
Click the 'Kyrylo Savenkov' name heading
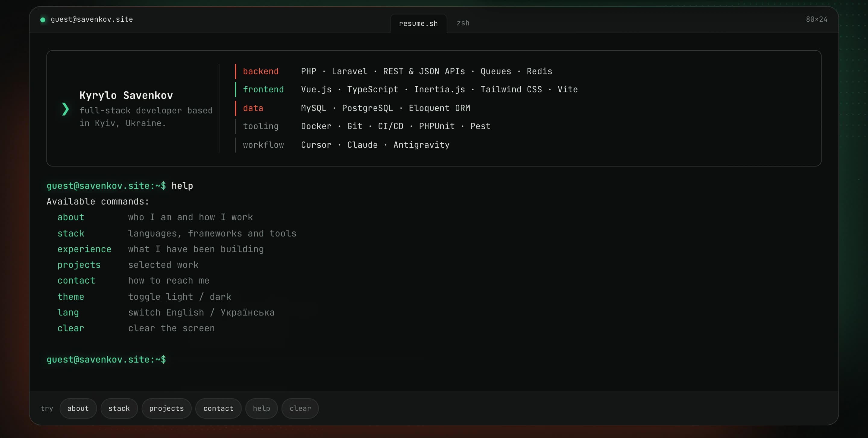[x=126, y=95]
